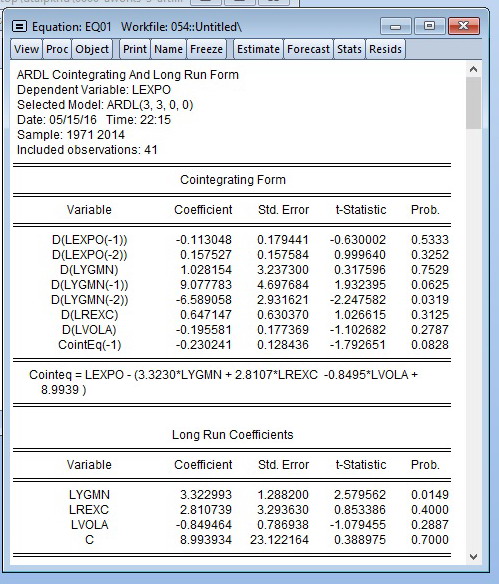This screenshot has width=499, height=584.
Task: Select the LVOLA long run row label
Action: pos(89,524)
